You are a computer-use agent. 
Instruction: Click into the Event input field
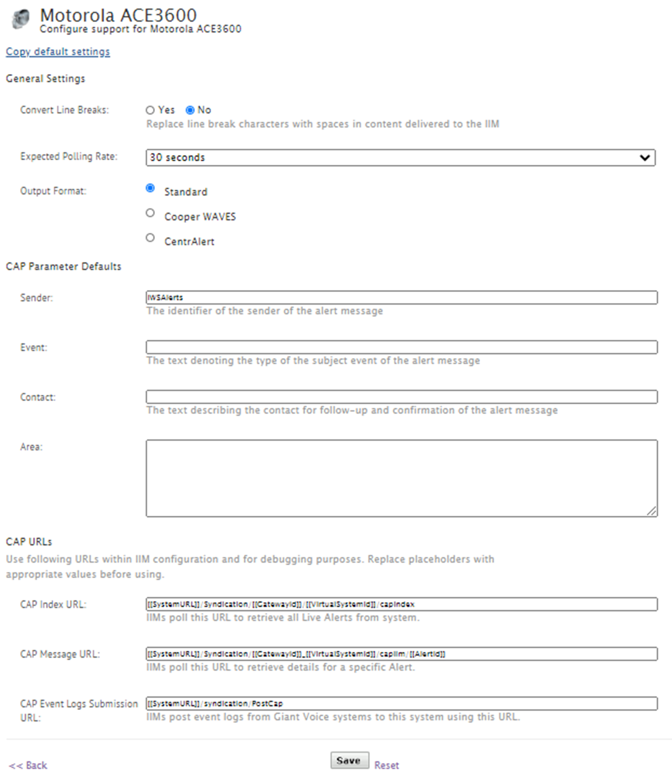coord(402,347)
